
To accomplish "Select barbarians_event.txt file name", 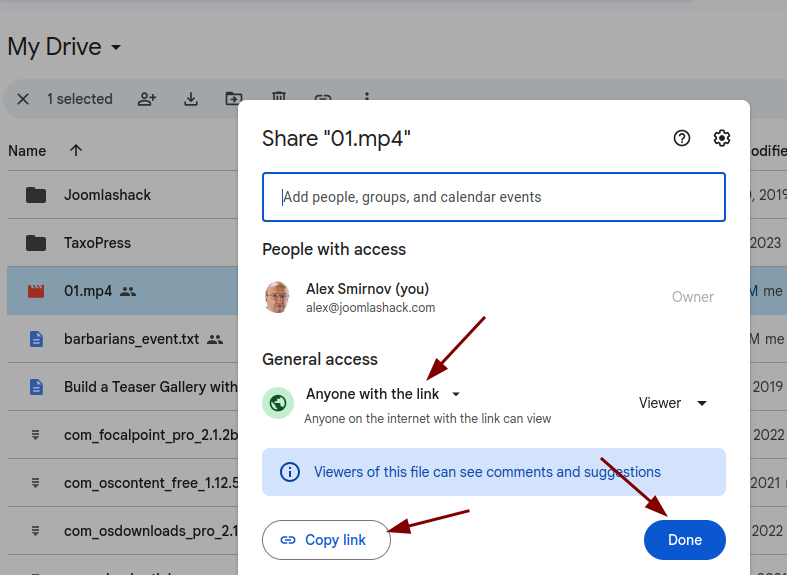I will click(x=132, y=339).
